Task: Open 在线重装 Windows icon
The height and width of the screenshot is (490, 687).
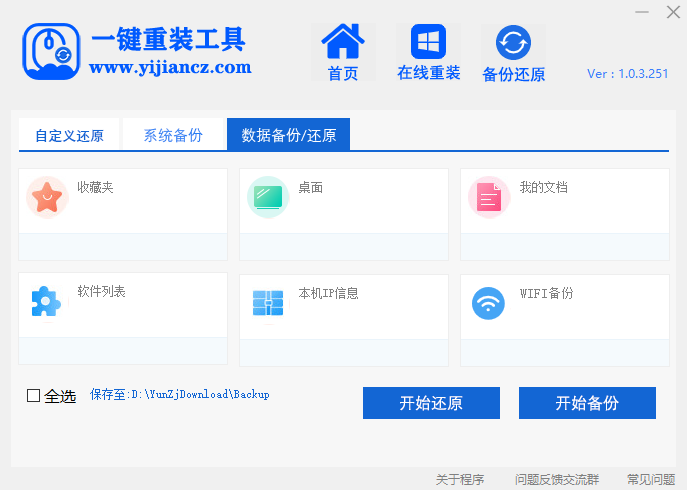Action: point(428,42)
